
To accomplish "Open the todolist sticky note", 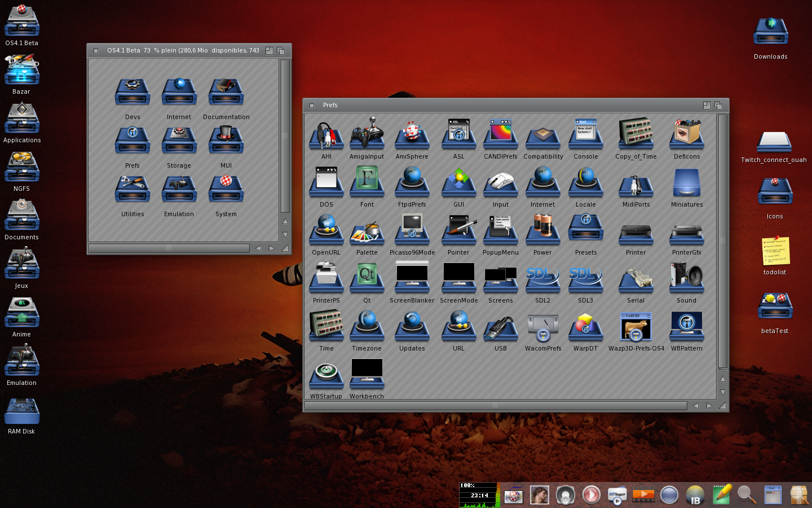I will pos(775,251).
